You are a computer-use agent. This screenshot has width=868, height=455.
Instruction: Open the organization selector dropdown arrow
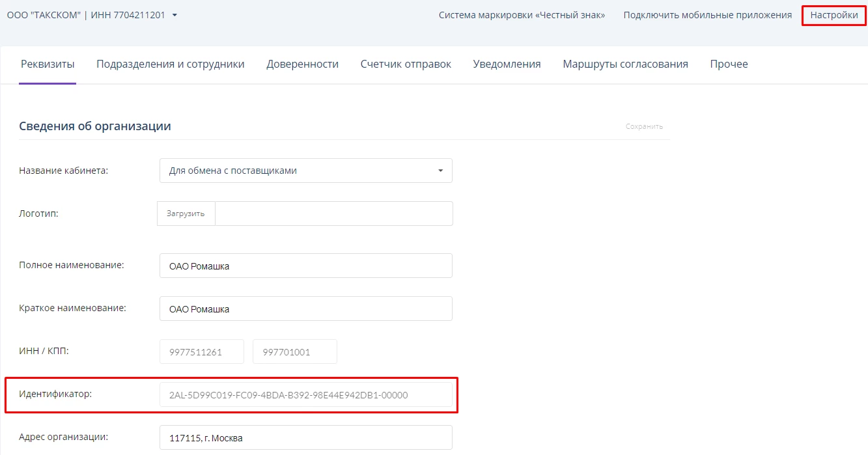click(175, 15)
